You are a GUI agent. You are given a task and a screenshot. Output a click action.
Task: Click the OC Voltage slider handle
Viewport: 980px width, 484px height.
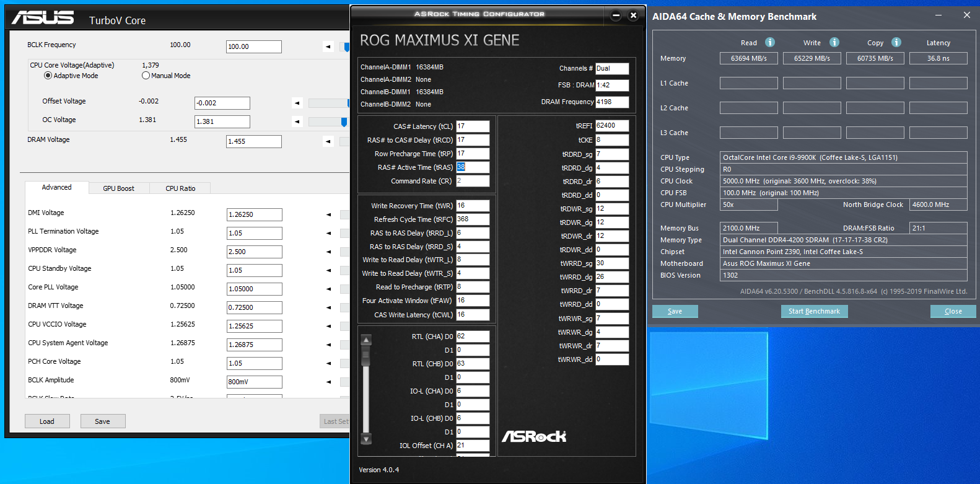click(344, 122)
